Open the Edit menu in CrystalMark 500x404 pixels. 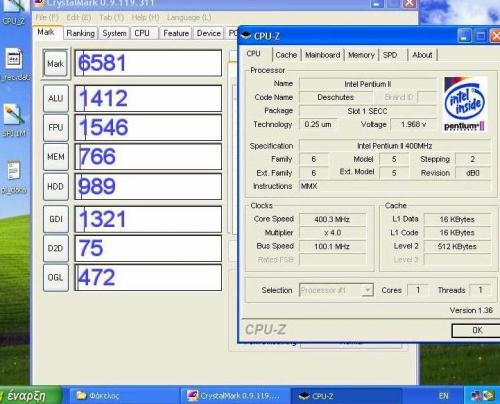point(79,17)
